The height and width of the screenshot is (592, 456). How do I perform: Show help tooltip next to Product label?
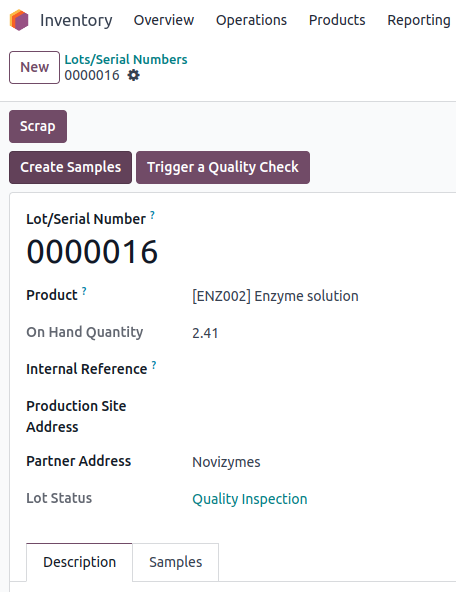84,291
